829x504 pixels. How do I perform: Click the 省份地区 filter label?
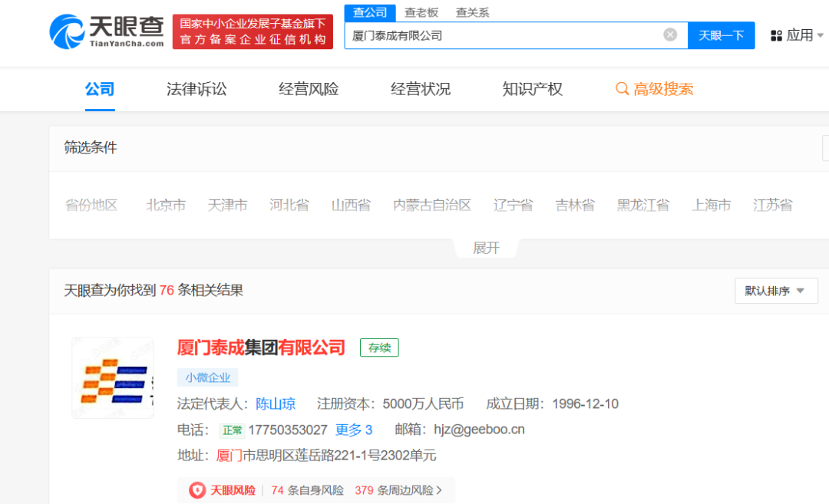point(91,205)
